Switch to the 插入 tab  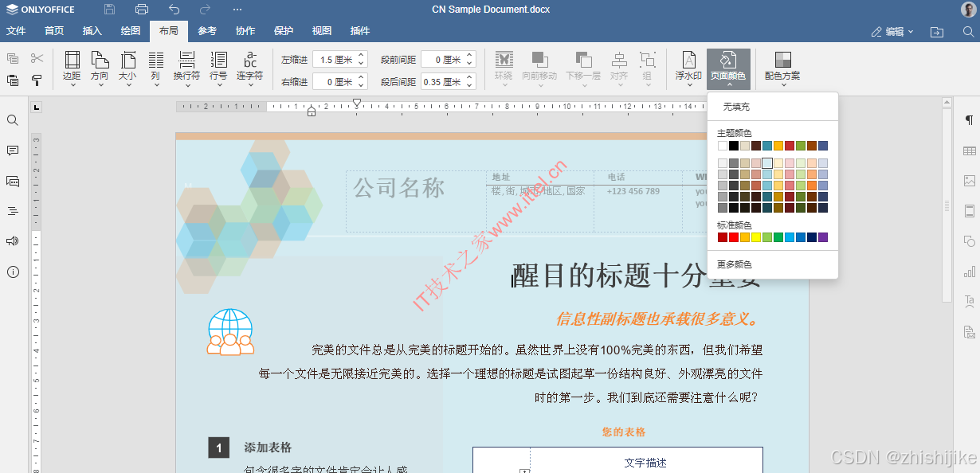point(92,31)
